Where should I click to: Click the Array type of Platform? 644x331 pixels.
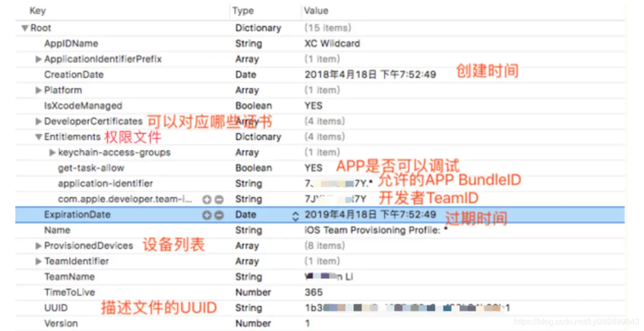pos(247,90)
